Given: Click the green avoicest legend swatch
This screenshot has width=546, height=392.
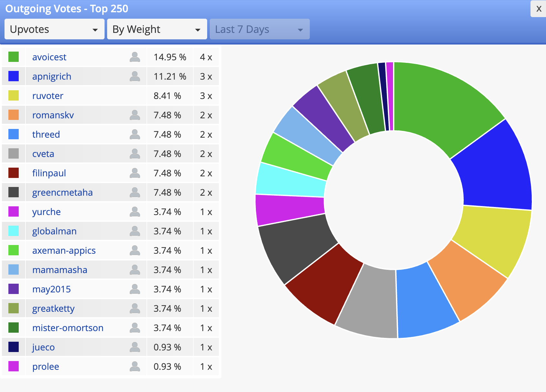Looking at the screenshot, I should (x=14, y=57).
